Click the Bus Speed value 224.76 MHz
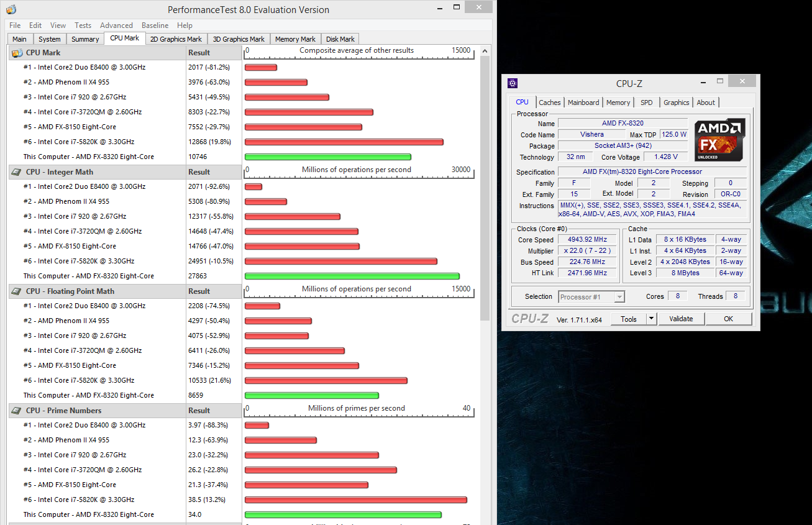This screenshot has height=525, width=812. click(587, 262)
